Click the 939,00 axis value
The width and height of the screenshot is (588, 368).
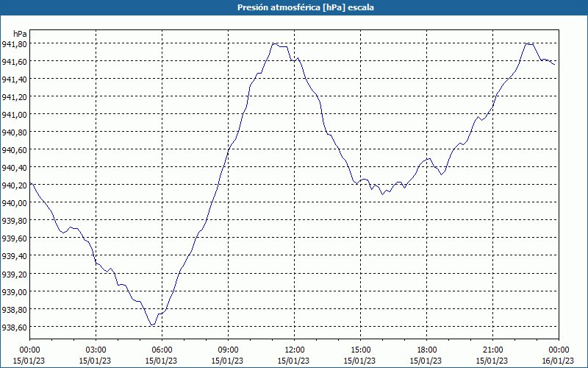pyautogui.click(x=14, y=292)
